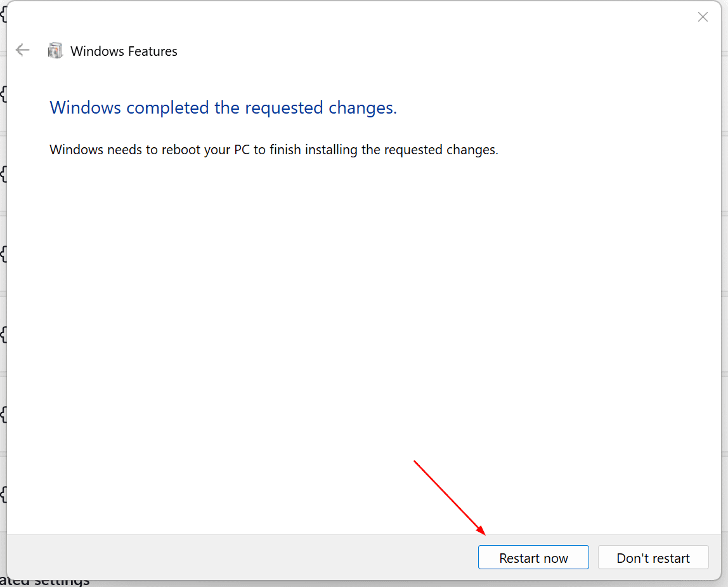This screenshot has height=587, width=728.
Task: Click the Windows Features app icon
Action: coord(56,51)
